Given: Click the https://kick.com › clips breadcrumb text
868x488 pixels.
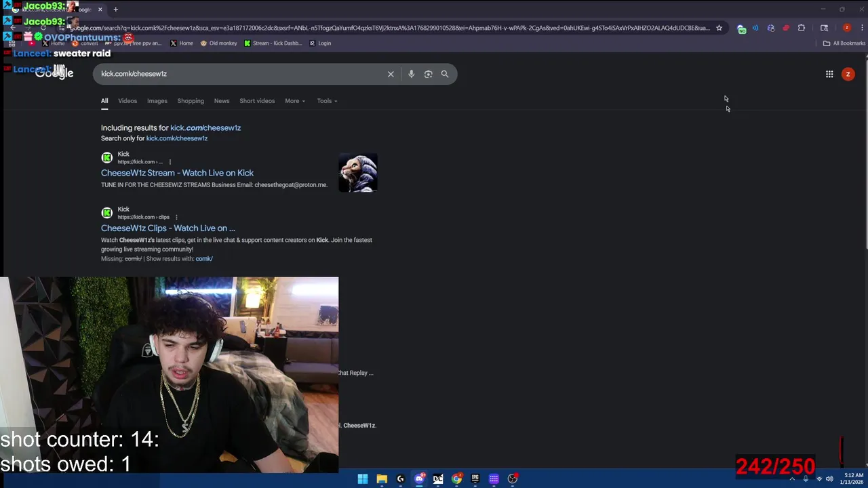Looking at the screenshot, I should (144, 218).
